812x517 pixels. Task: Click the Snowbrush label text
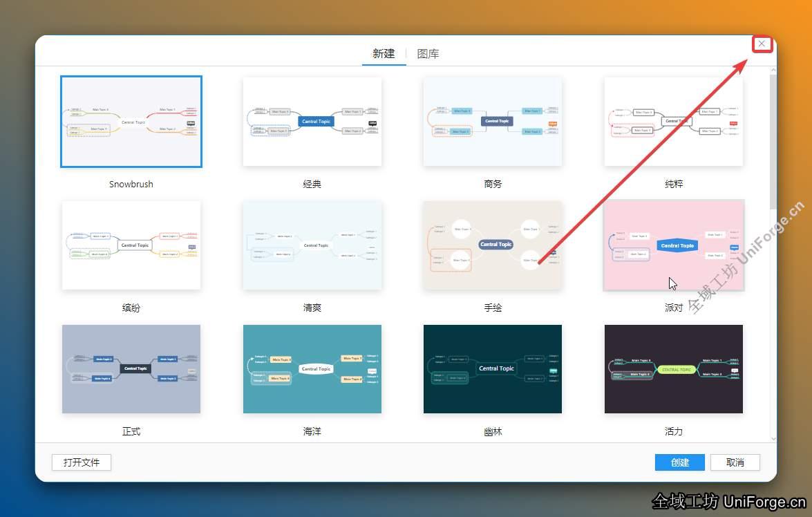tap(131, 184)
